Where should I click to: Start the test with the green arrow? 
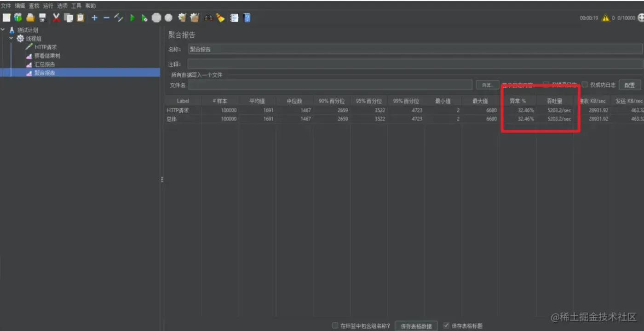pos(132,18)
